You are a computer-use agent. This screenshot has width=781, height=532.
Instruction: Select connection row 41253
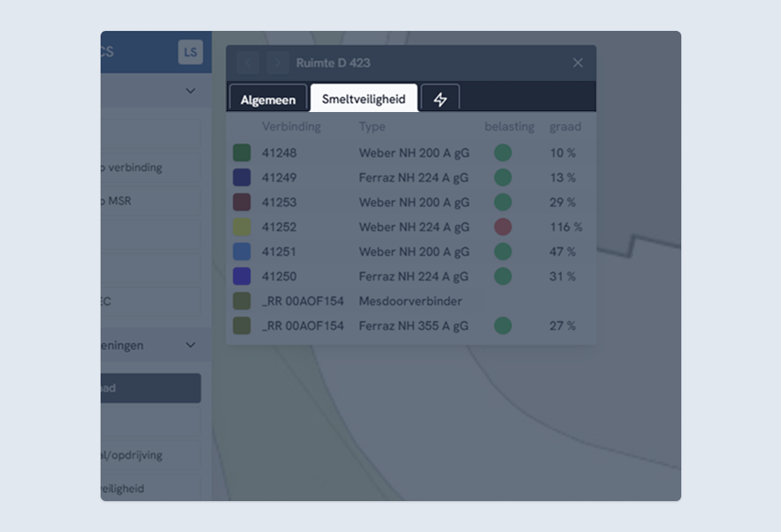click(371, 202)
